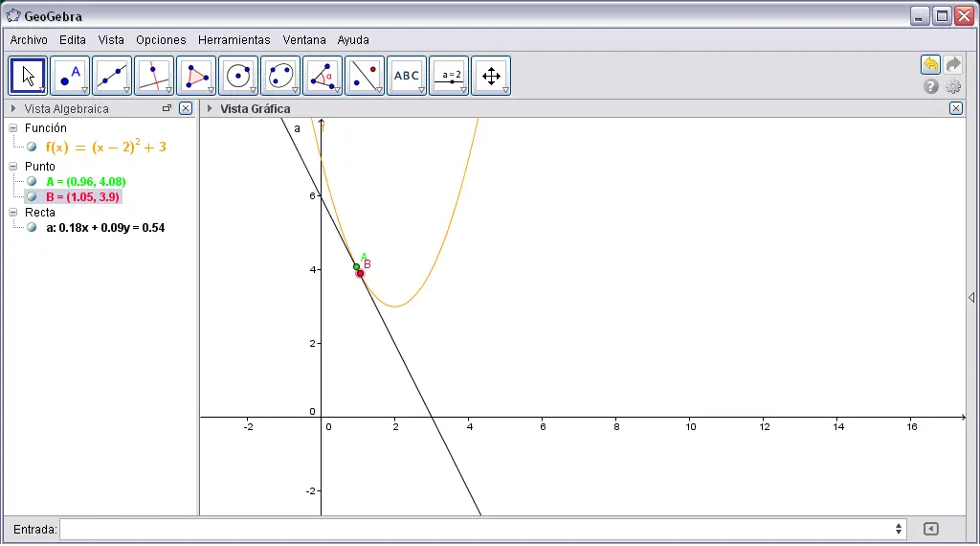Toggle visibility of line a
The image size is (980, 546).
pyautogui.click(x=32, y=228)
